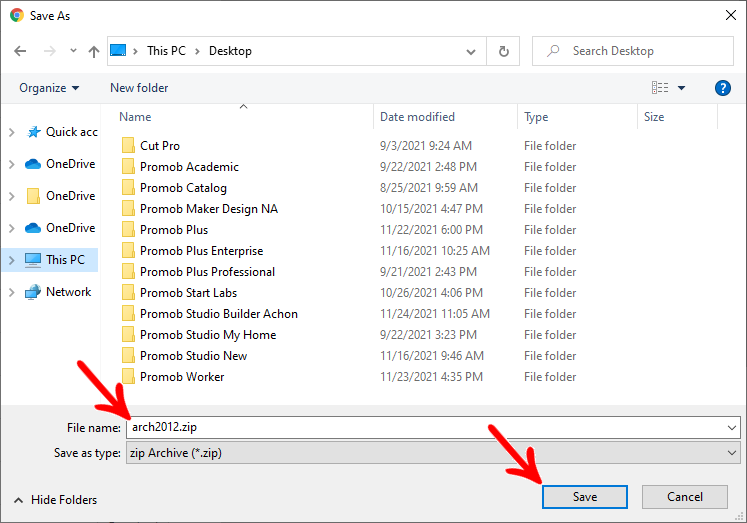Select the Cut Pro folder
This screenshot has height=523, width=747.
pos(160,146)
